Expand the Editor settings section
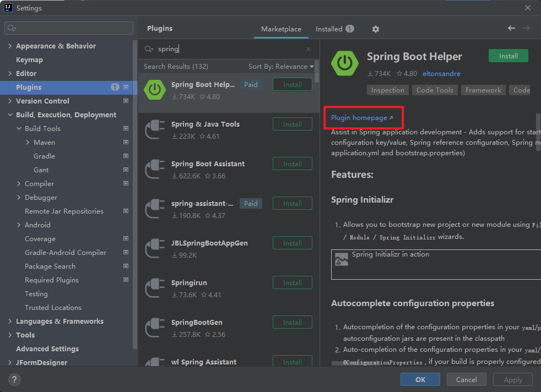541x392 pixels. 10,73
